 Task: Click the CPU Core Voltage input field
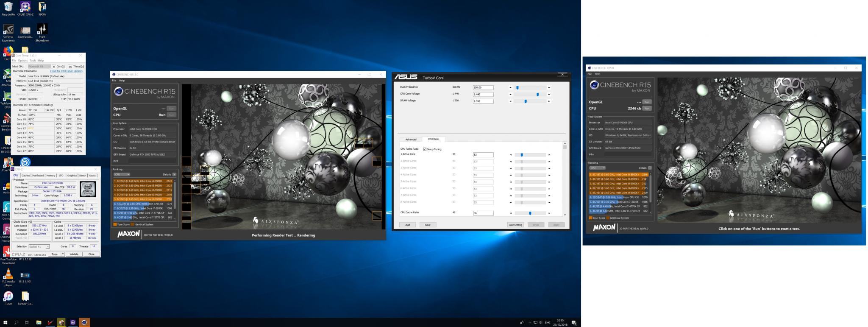pyautogui.click(x=483, y=95)
